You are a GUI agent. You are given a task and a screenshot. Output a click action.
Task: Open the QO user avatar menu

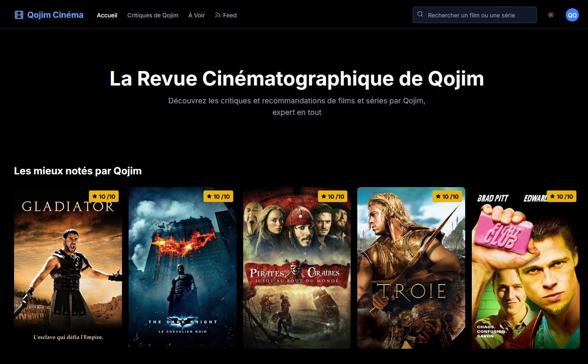(x=572, y=15)
